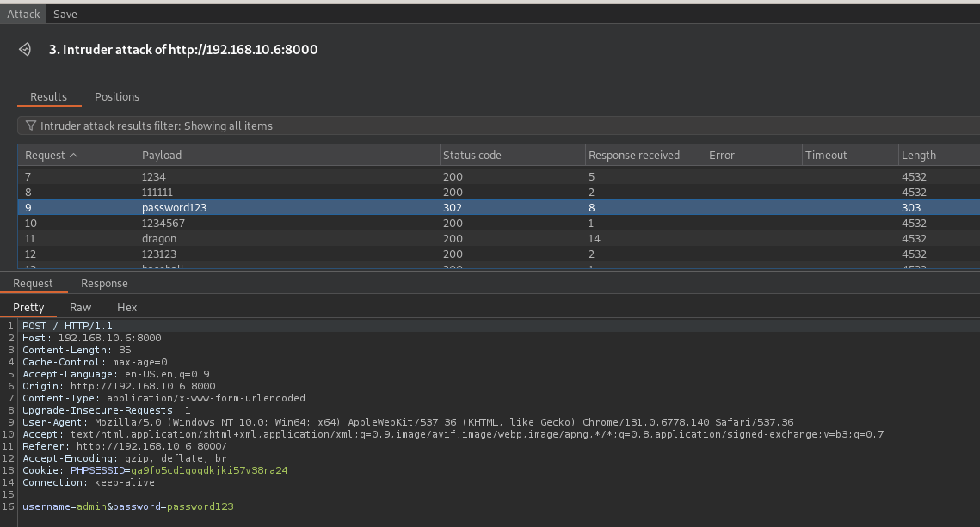Select the Response message tab
980x527 pixels.
[x=104, y=284]
